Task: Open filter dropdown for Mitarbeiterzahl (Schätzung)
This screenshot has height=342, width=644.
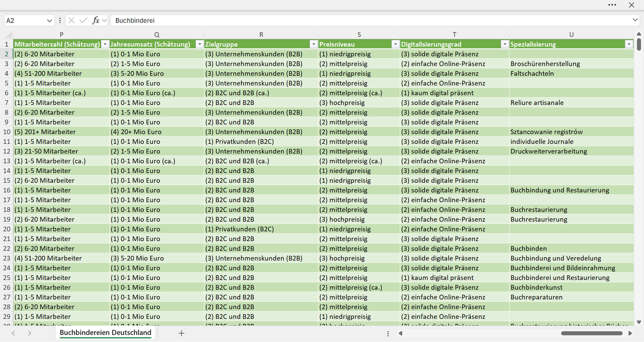Action: click(x=105, y=44)
